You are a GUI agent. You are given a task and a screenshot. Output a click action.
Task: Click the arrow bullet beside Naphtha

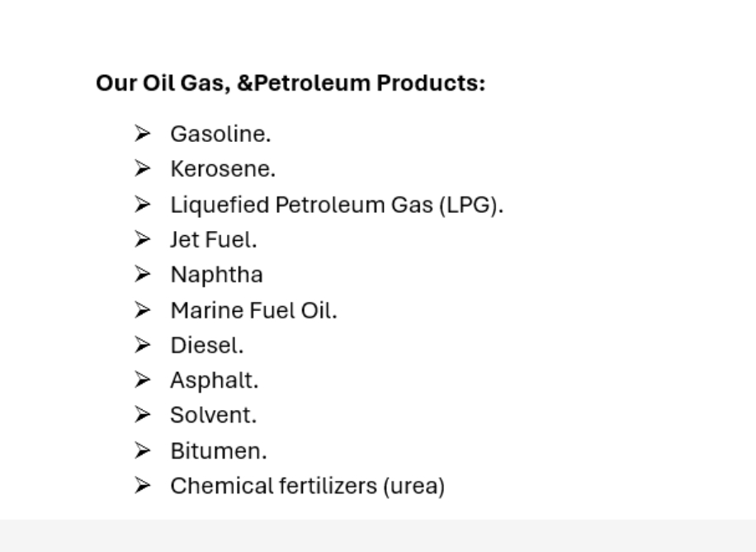point(143,275)
